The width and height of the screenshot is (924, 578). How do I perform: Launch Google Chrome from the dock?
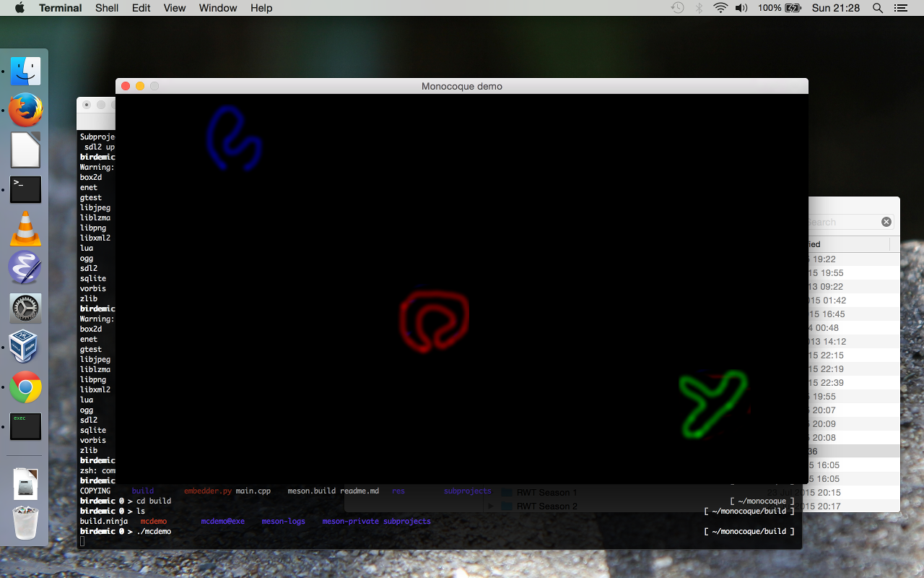tap(25, 387)
